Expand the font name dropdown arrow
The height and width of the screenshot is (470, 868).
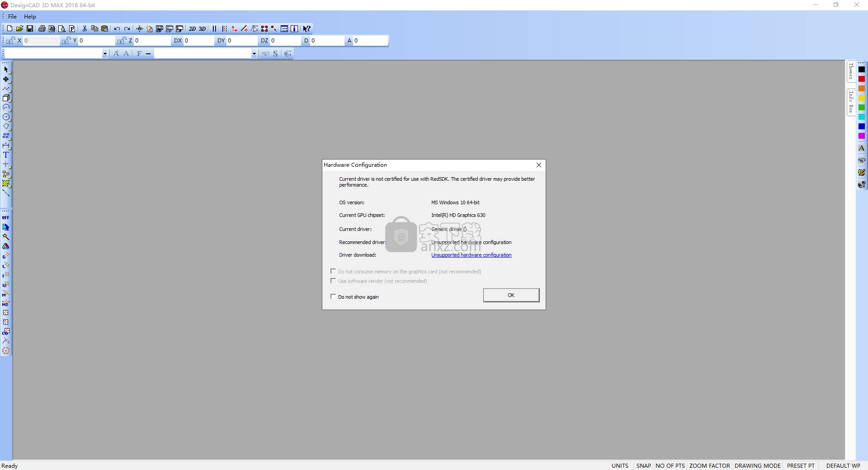tap(105, 54)
